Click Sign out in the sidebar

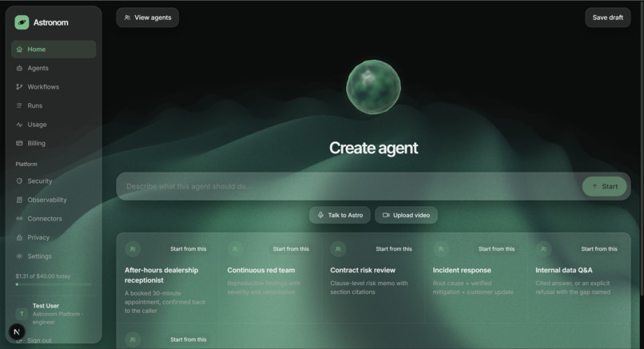pyautogui.click(x=39, y=340)
